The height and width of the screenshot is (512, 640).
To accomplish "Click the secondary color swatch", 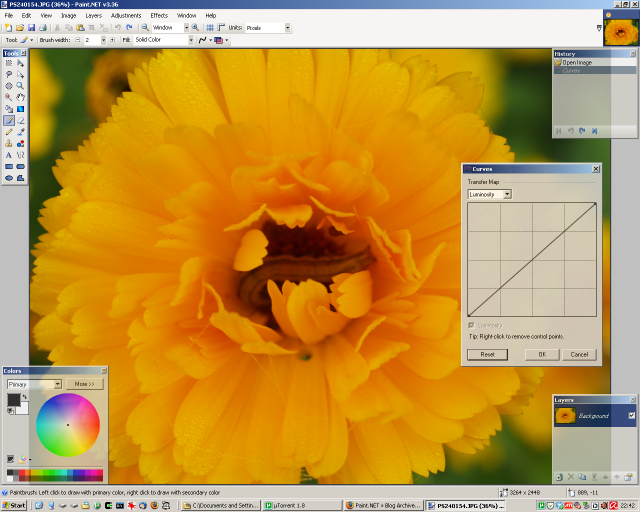I will click(23, 409).
